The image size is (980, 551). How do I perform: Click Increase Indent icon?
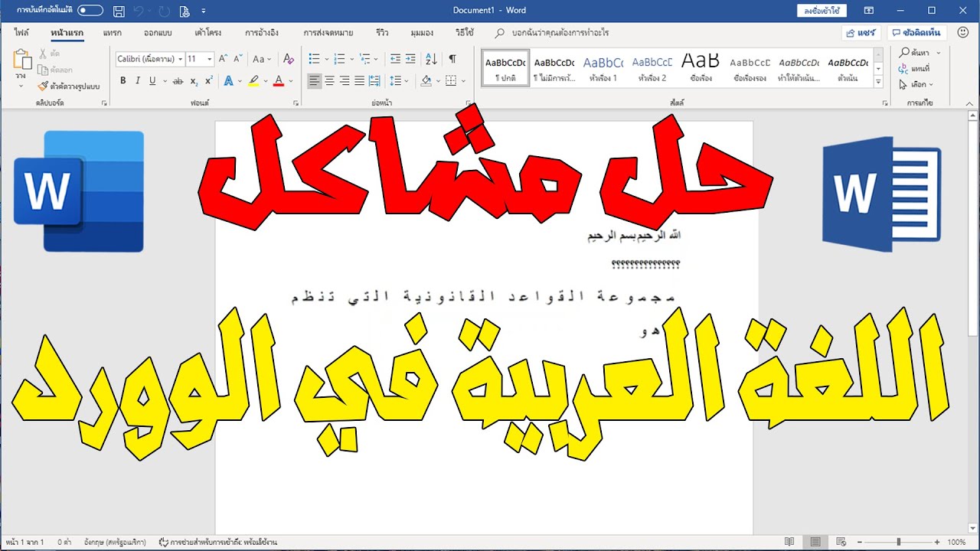pos(410,59)
